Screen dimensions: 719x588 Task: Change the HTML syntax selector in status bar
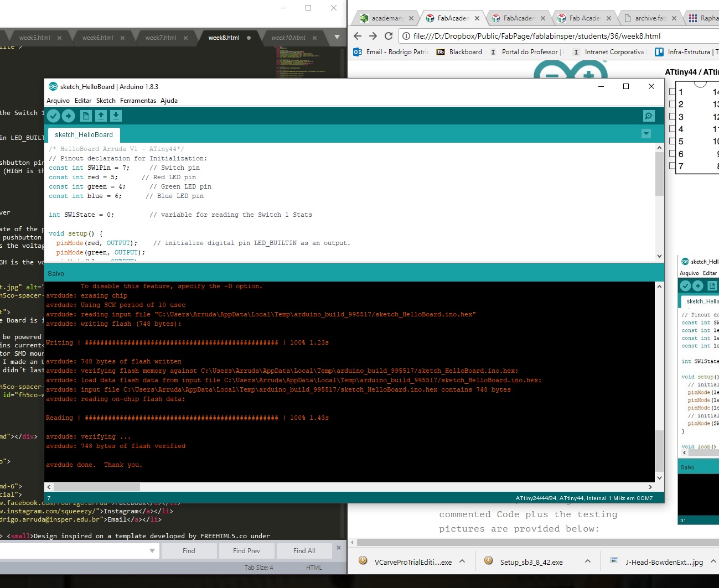[314, 568]
